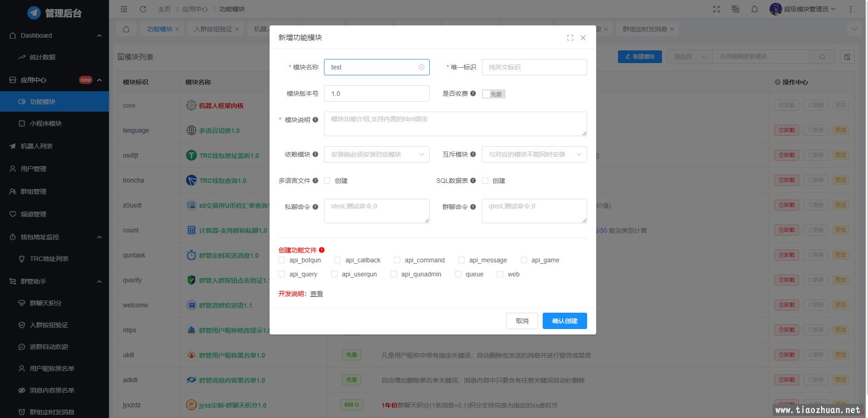Check the api_callback checkbox
This screenshot has width=868, height=418.
pyautogui.click(x=338, y=260)
